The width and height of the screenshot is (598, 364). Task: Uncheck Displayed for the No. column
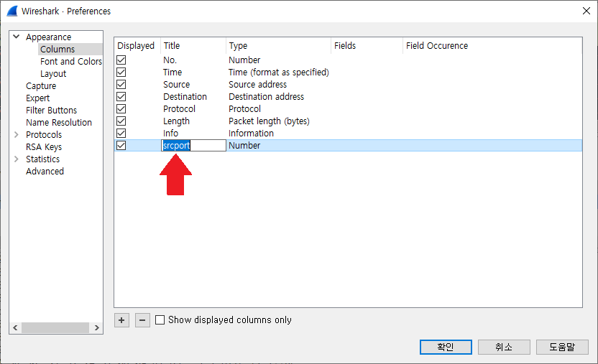pos(121,60)
